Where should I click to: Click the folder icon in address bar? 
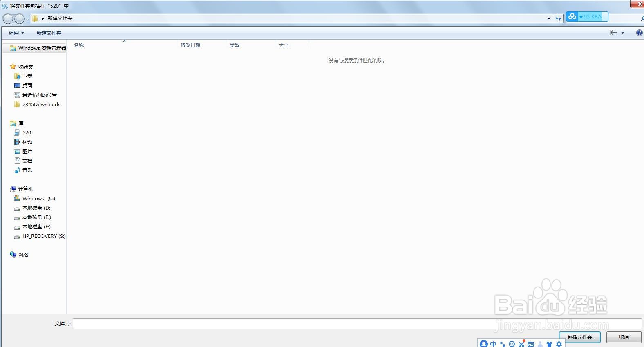pyautogui.click(x=35, y=18)
